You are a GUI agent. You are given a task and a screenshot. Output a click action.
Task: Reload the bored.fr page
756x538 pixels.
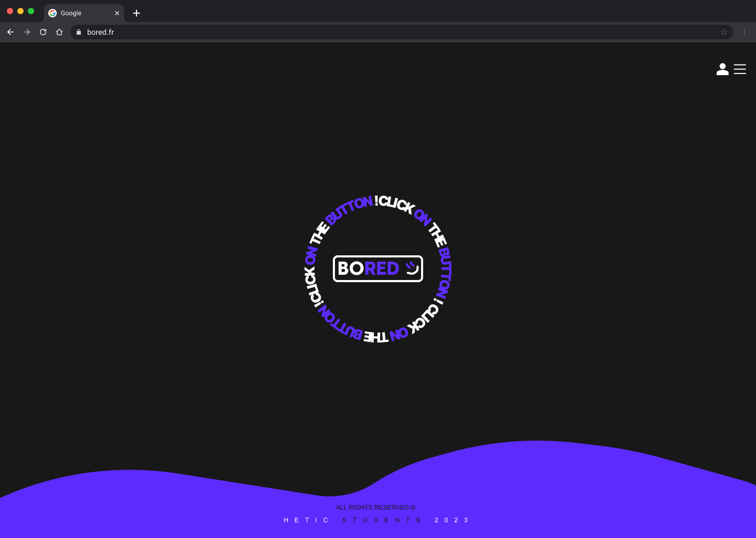point(43,32)
